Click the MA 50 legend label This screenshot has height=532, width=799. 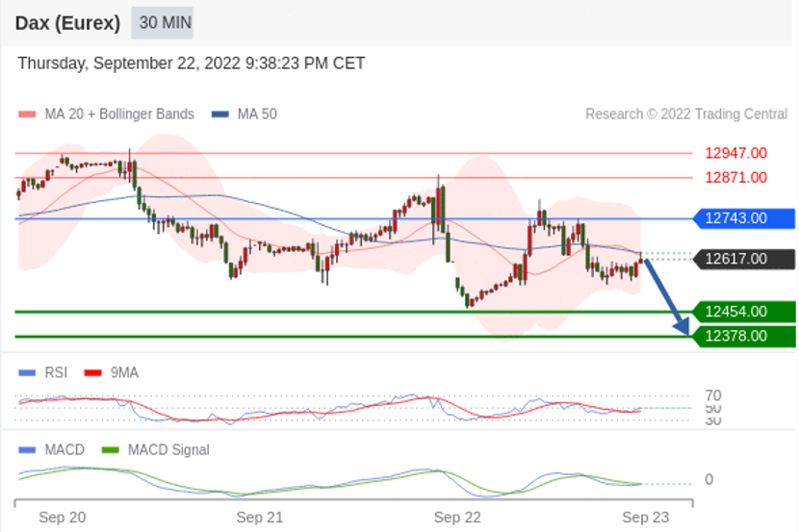[x=257, y=114]
